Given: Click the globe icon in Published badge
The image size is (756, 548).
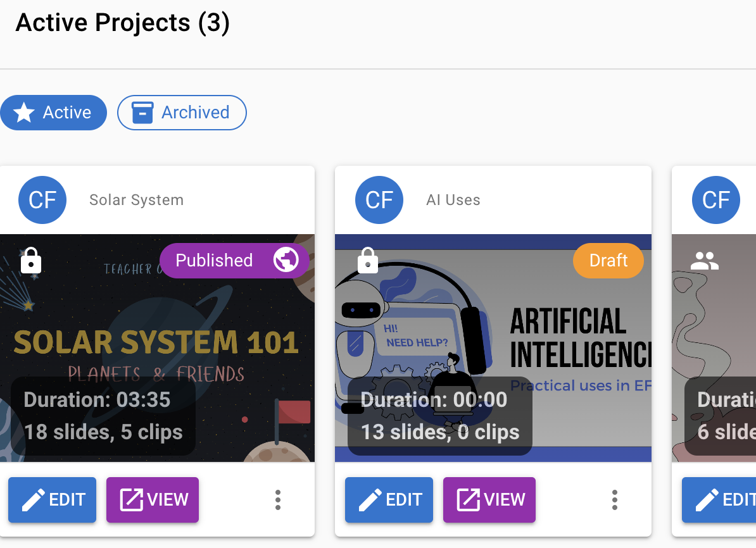Looking at the screenshot, I should (286, 260).
